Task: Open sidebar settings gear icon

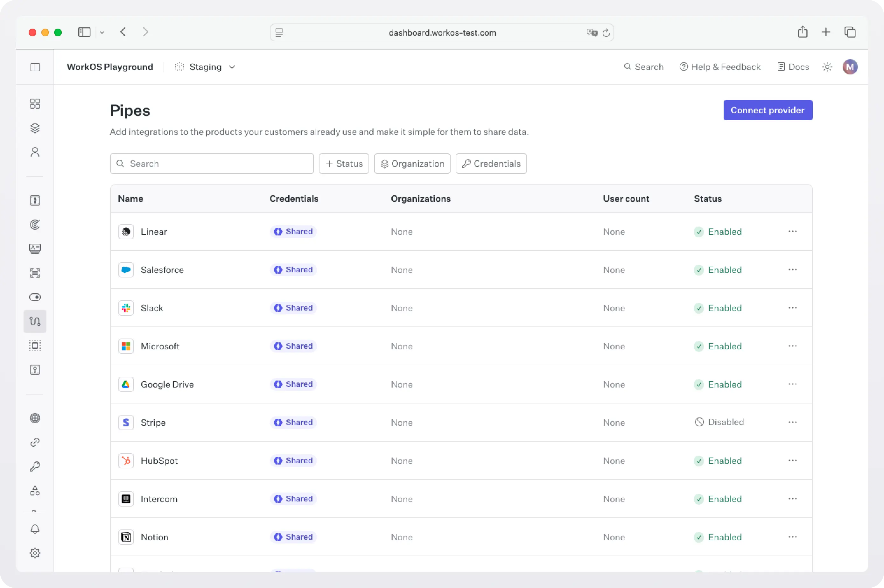Action: [35, 553]
